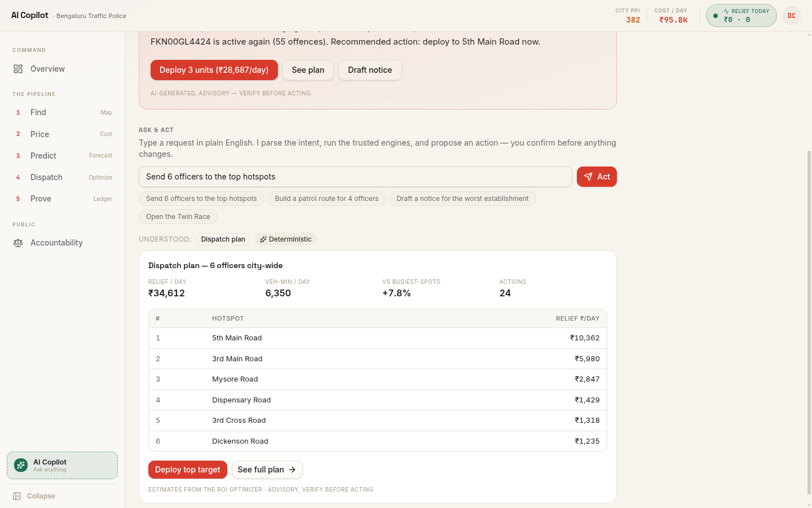Click the relief value ₹10,362
812x508 pixels.
click(x=585, y=338)
